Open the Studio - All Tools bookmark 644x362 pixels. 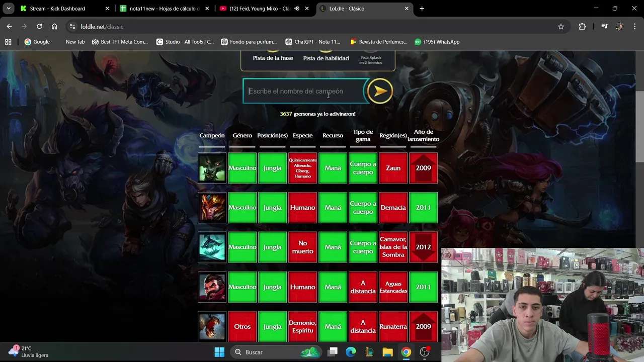tap(185, 42)
